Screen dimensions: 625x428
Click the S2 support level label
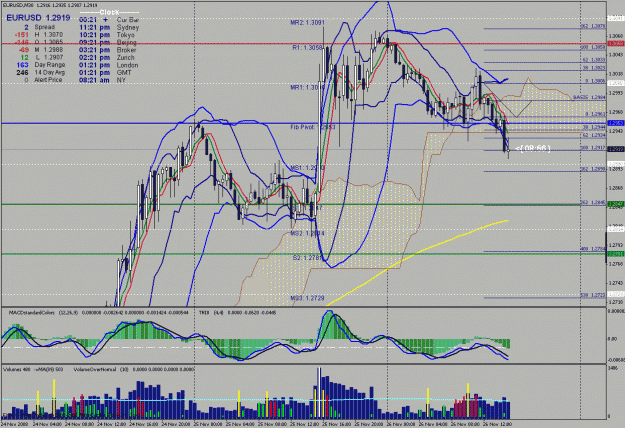(307, 258)
